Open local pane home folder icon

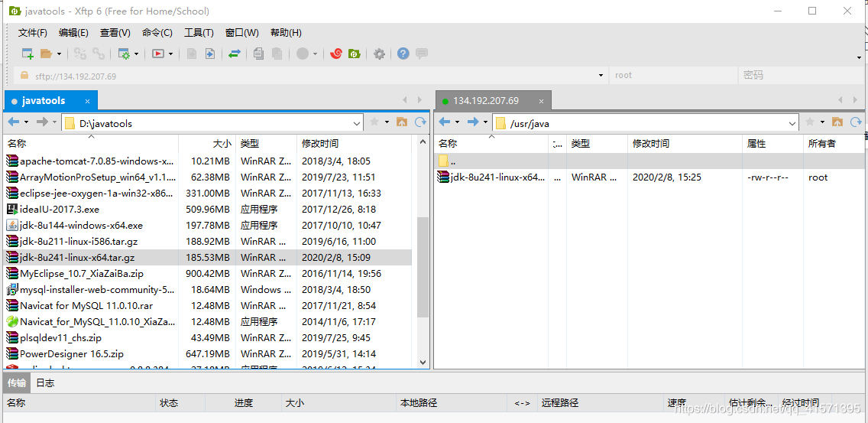click(x=402, y=122)
